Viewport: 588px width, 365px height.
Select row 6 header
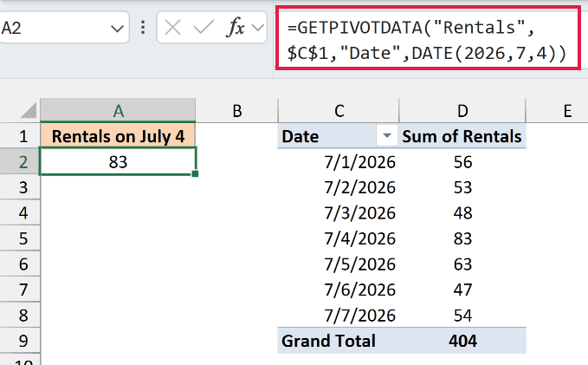point(20,264)
